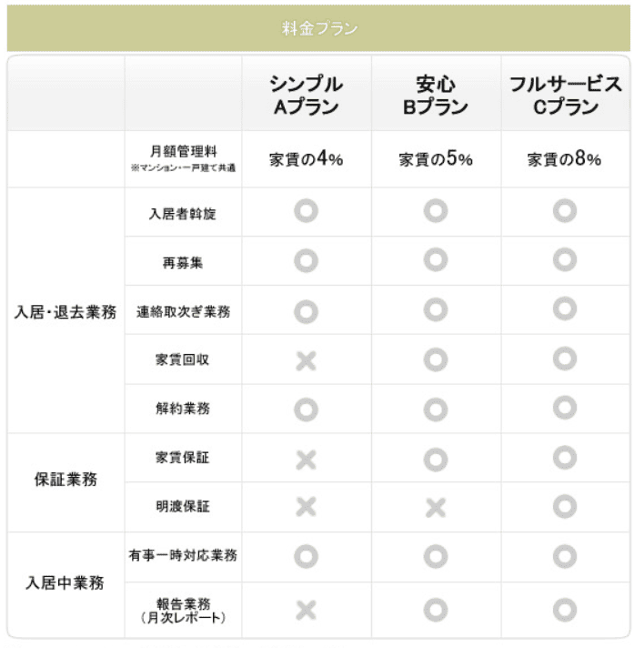Click the X mark for 家賃回収 under Aプラン
644x648 pixels.
click(x=307, y=360)
